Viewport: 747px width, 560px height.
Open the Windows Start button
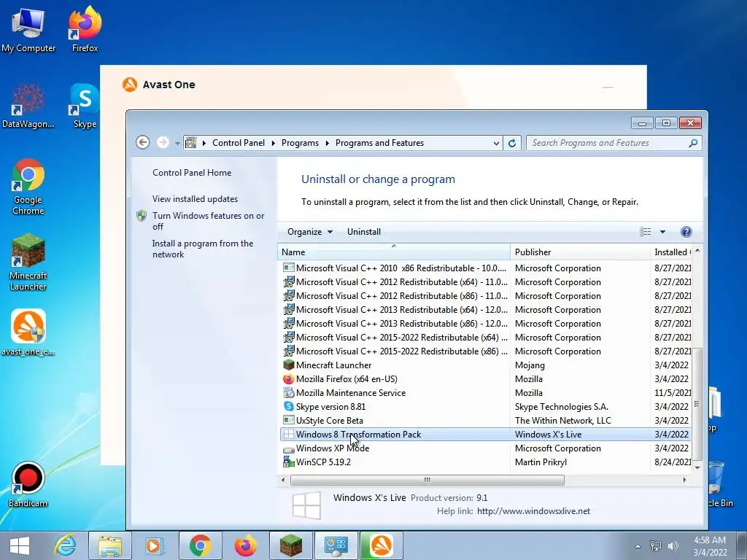[x=20, y=545]
